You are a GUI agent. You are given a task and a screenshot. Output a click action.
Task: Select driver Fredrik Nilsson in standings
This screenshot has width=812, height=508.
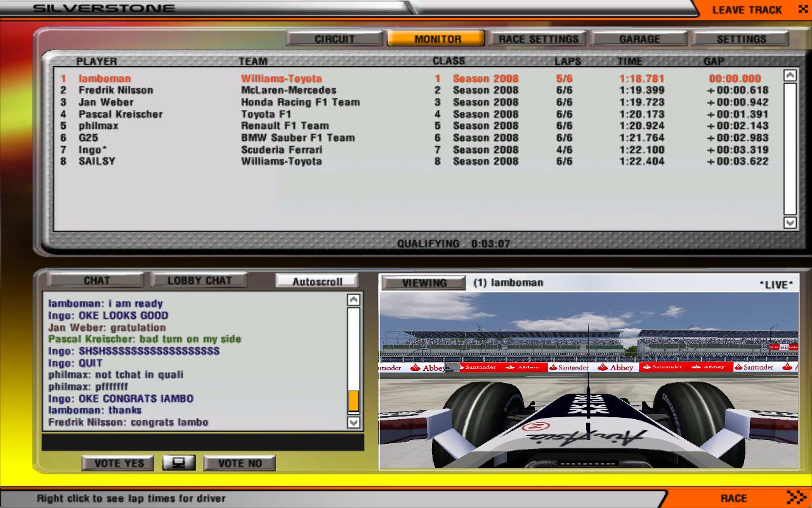pos(115,90)
